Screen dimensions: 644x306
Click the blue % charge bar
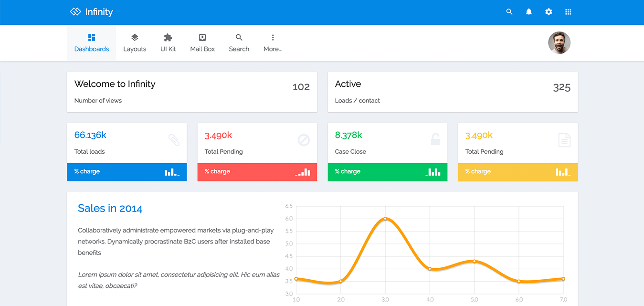127,172
